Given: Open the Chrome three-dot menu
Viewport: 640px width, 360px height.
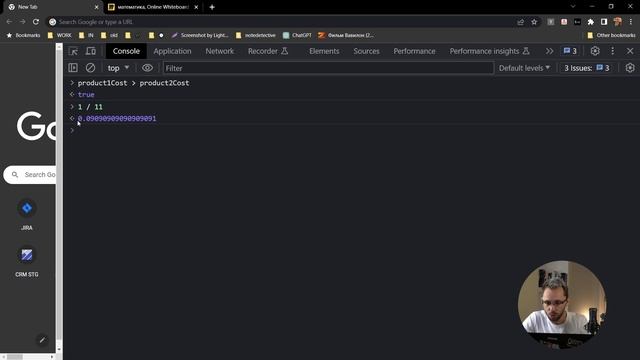Looking at the screenshot, I should click(x=631, y=22).
